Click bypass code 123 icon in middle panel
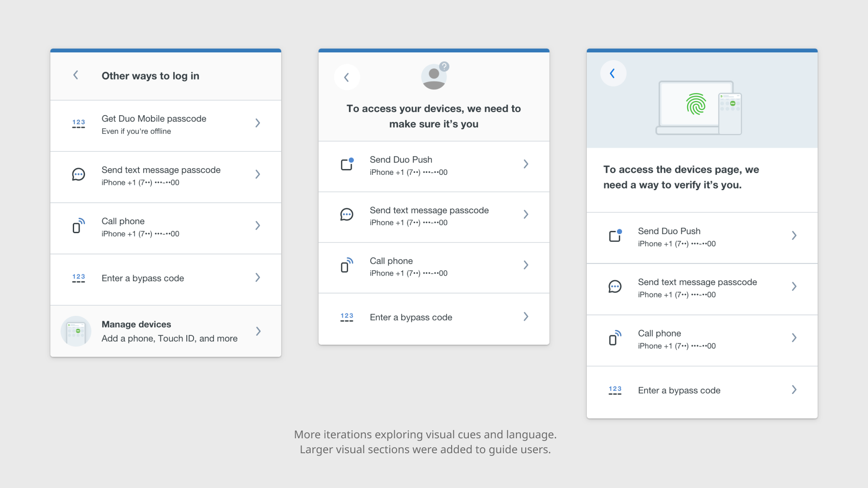The width and height of the screenshot is (868, 488). tap(347, 317)
